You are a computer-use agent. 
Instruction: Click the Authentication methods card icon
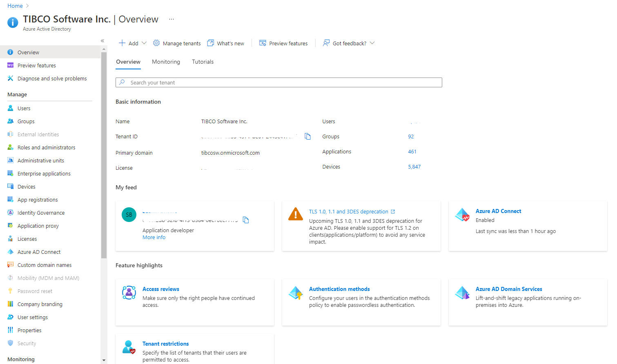tap(296, 293)
